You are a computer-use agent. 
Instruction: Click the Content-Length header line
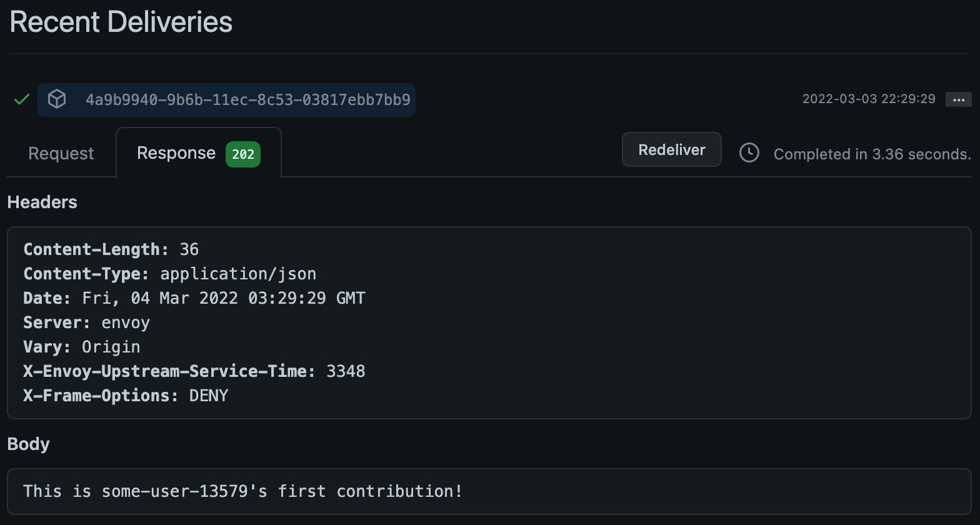point(111,249)
